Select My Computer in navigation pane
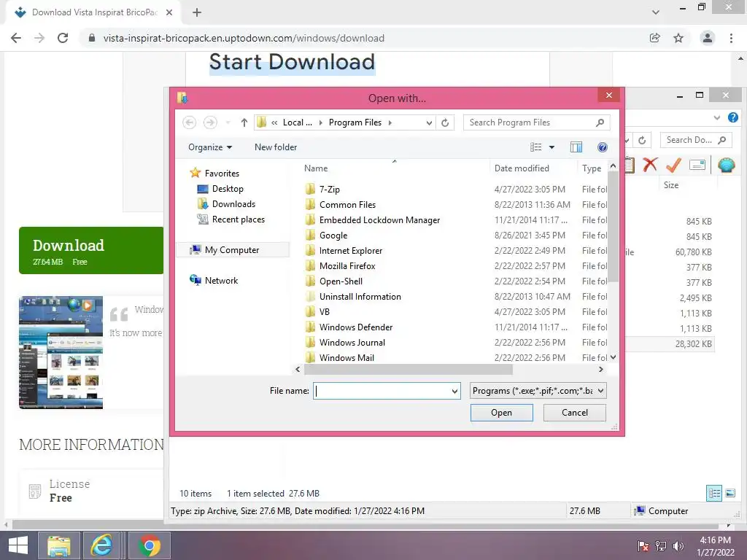Screen dimensions: 747x560 232,250
